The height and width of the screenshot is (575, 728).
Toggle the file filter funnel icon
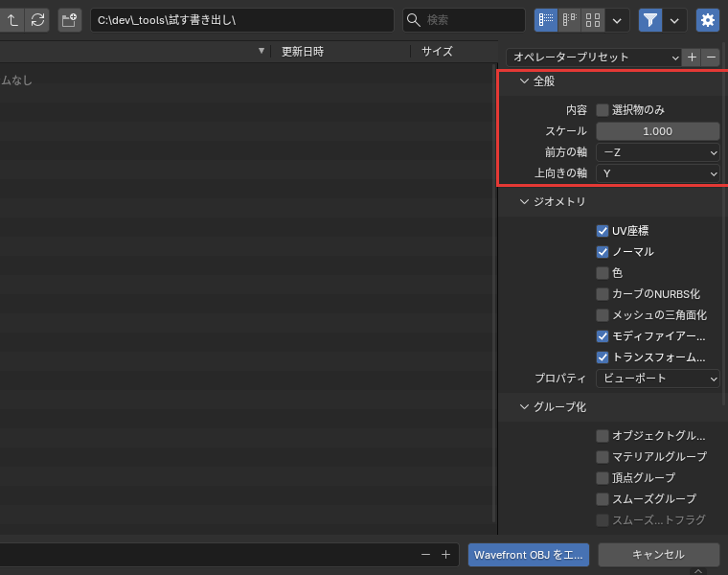[x=650, y=20]
